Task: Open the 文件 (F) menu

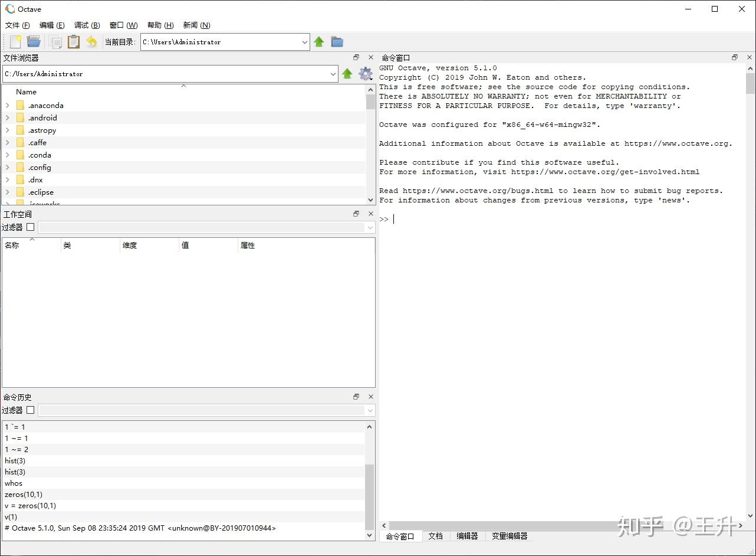Action: tap(17, 25)
